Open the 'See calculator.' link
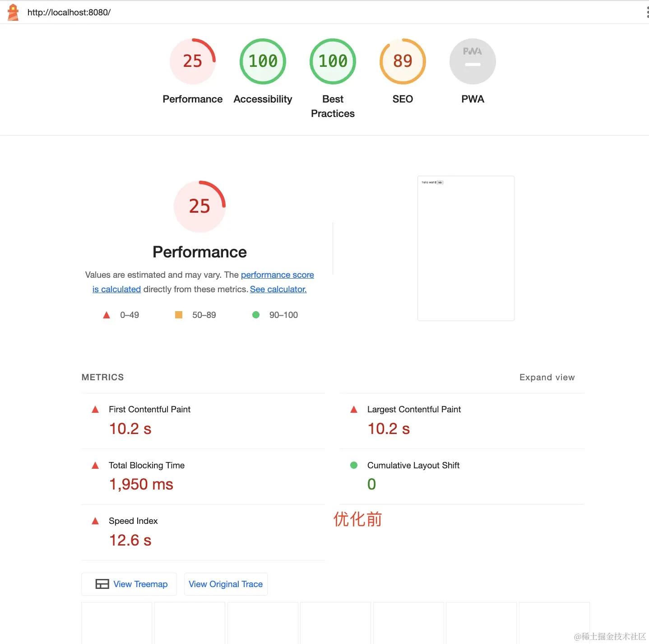 [278, 289]
